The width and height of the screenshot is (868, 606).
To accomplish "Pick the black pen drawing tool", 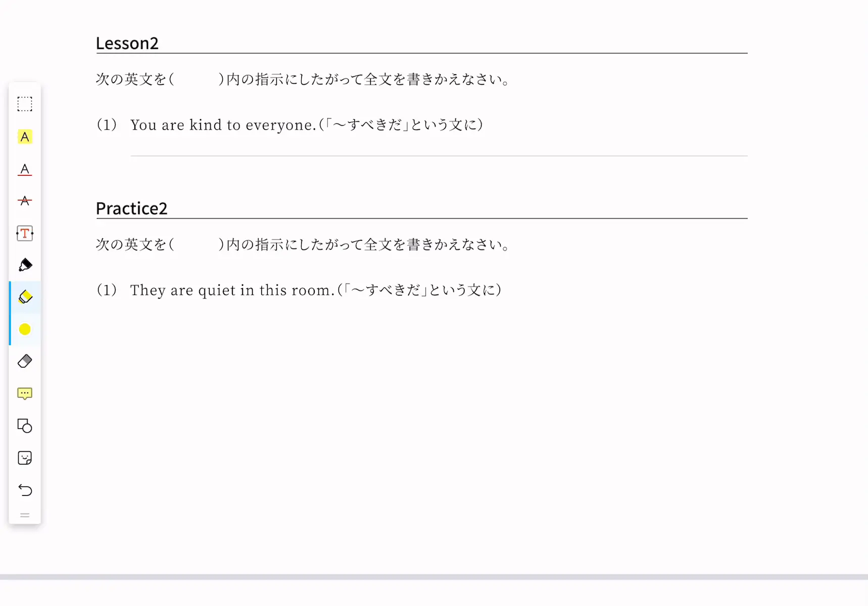I will coord(25,265).
